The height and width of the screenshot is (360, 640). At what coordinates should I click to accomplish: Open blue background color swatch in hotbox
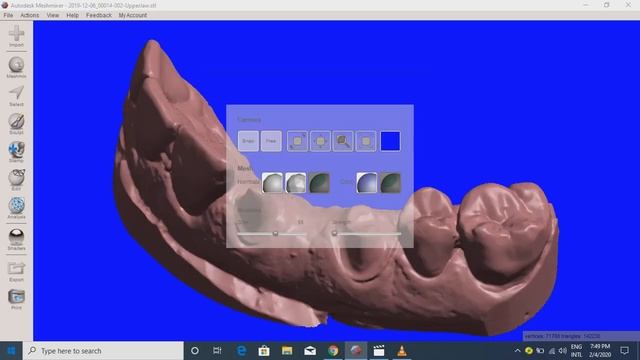(390, 141)
